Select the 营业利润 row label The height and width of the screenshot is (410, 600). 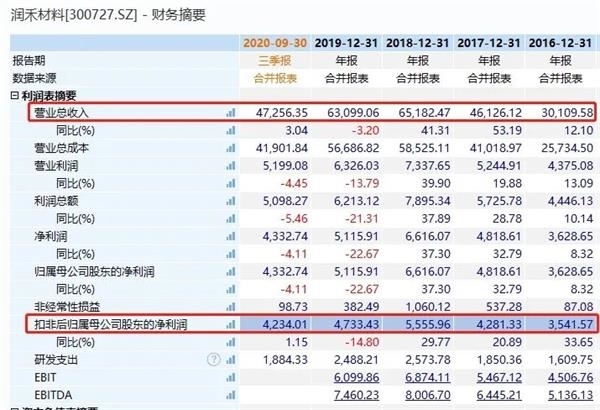pos(56,166)
